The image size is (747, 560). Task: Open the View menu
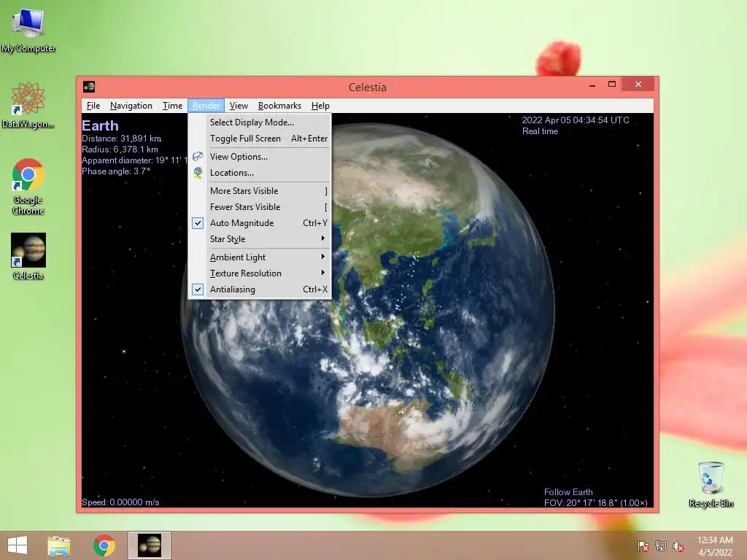pyautogui.click(x=239, y=106)
